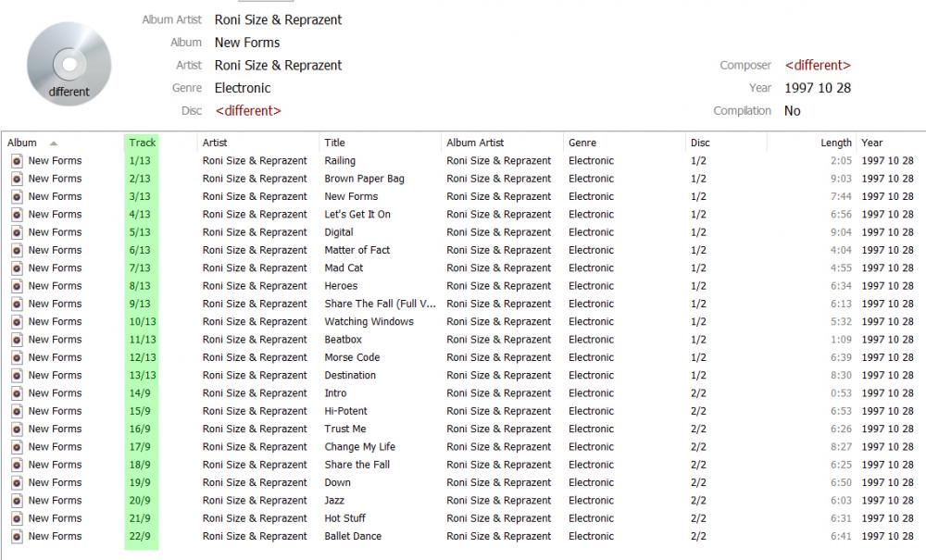This screenshot has width=926, height=560.
Task: Select the Watching Windows track title
Action: click(369, 322)
